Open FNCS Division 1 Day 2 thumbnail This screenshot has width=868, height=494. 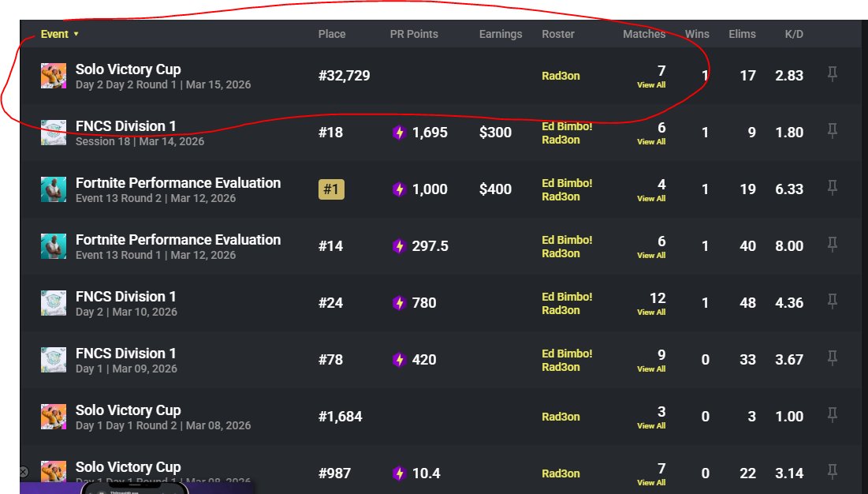coord(54,303)
